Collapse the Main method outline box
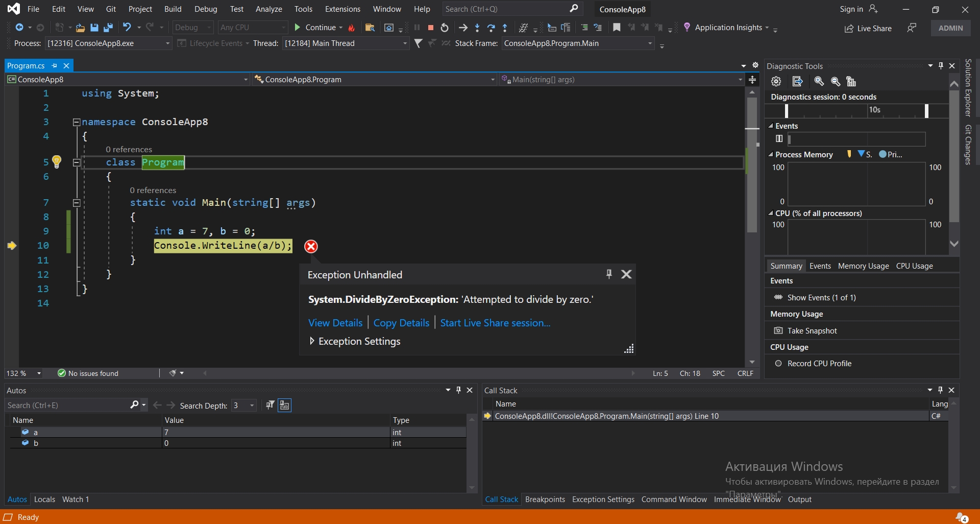The width and height of the screenshot is (980, 524). point(77,203)
